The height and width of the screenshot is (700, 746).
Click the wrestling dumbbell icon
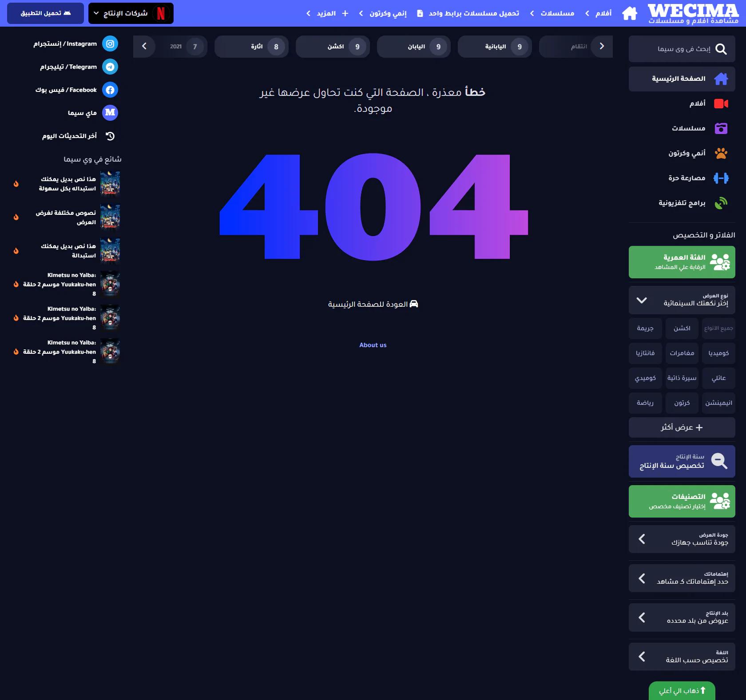[x=721, y=178]
